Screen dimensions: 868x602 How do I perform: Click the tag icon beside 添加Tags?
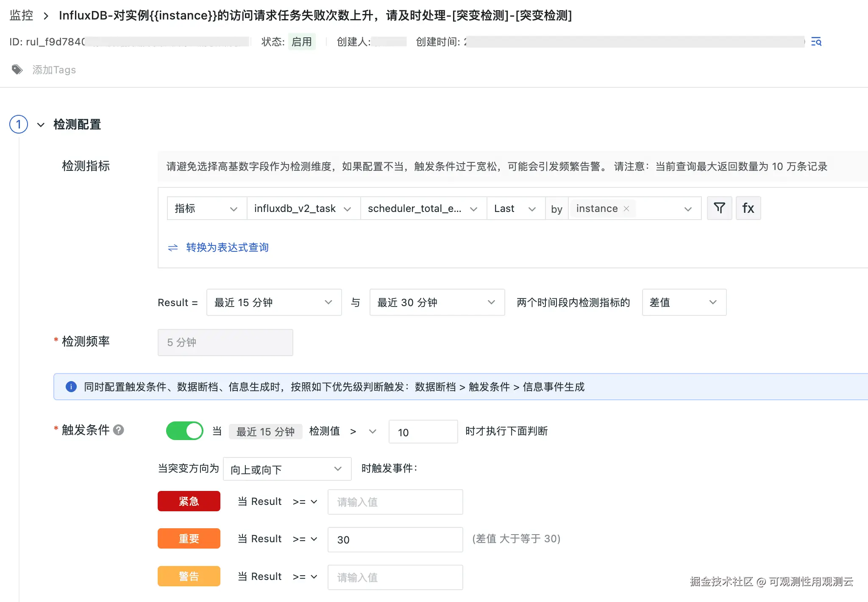pos(17,70)
